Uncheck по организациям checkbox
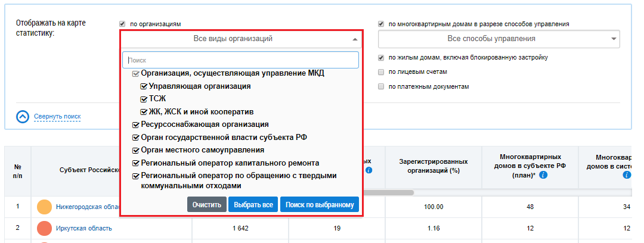This screenshot has width=644, height=243. [x=122, y=24]
